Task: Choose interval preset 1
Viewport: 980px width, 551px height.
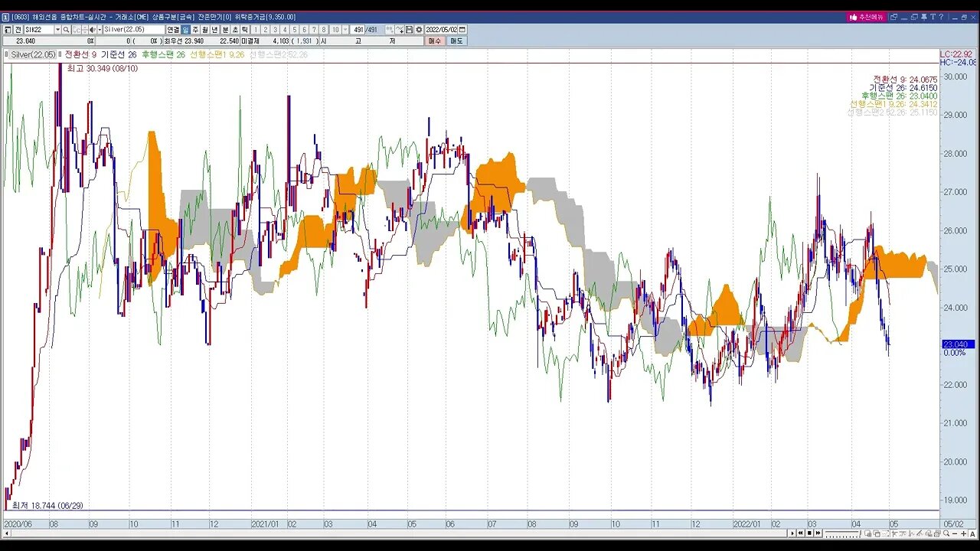Action: [256, 30]
